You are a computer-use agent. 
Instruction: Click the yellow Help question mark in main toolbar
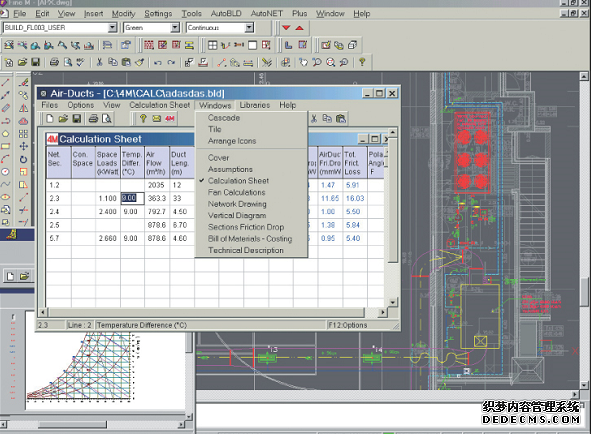pyautogui.click(x=362, y=62)
